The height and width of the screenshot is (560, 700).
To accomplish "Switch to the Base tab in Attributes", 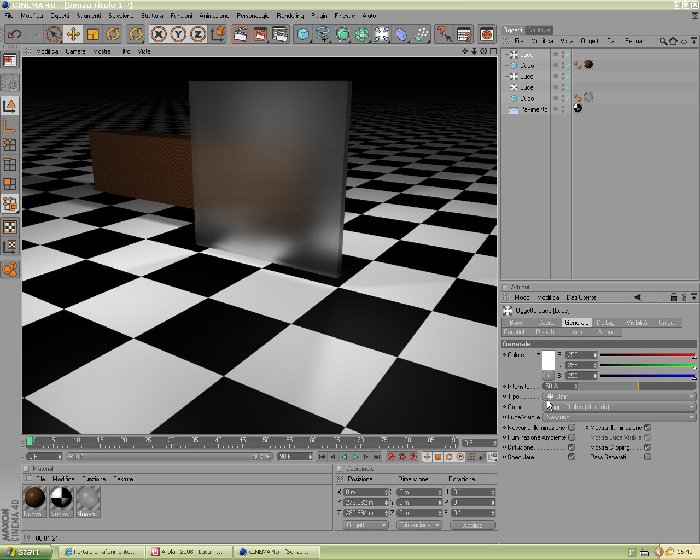I will 517,322.
